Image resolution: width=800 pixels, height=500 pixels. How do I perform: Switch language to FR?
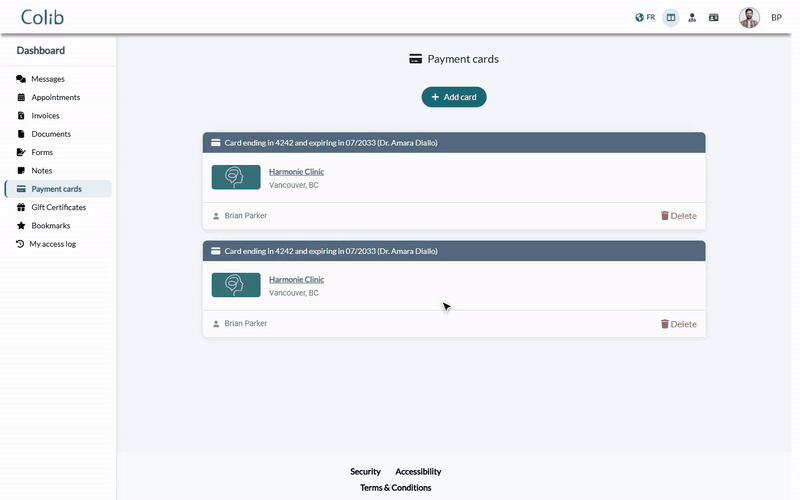click(x=645, y=17)
